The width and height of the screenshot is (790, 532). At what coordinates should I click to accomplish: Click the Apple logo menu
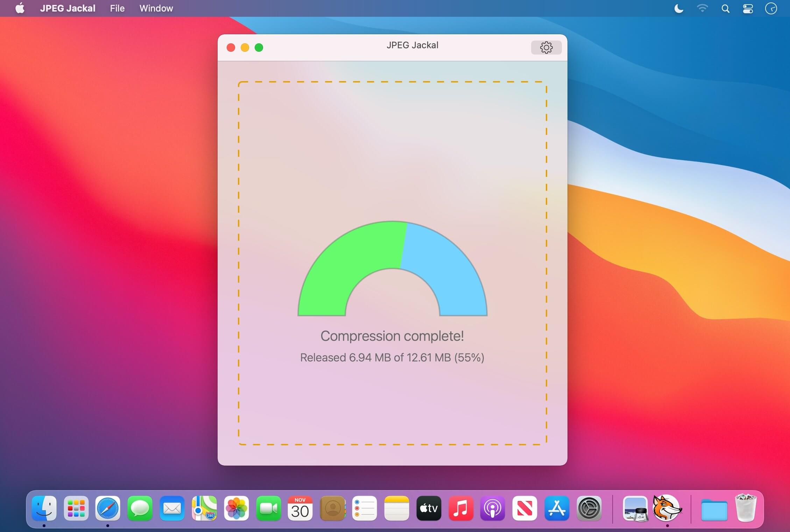point(20,8)
